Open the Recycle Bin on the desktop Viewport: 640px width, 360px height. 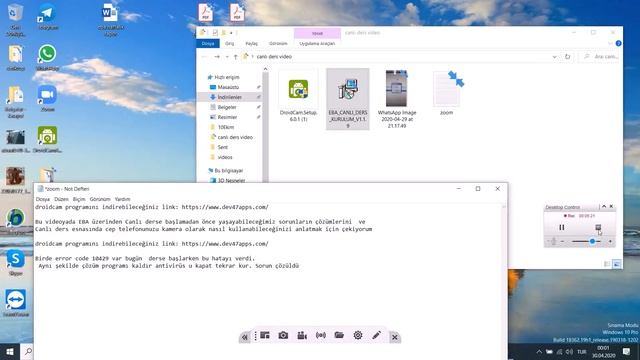coord(16,20)
